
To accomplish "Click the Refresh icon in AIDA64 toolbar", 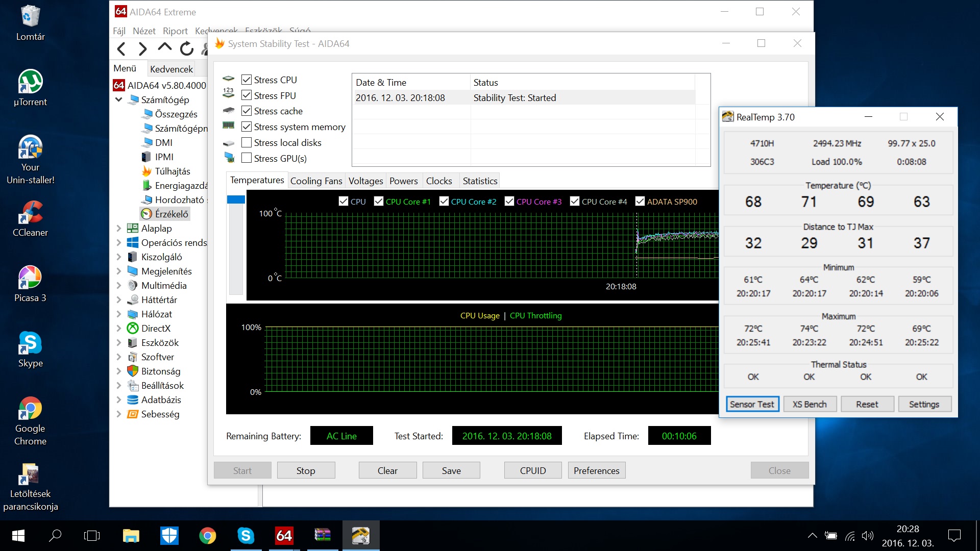I will coord(187,49).
